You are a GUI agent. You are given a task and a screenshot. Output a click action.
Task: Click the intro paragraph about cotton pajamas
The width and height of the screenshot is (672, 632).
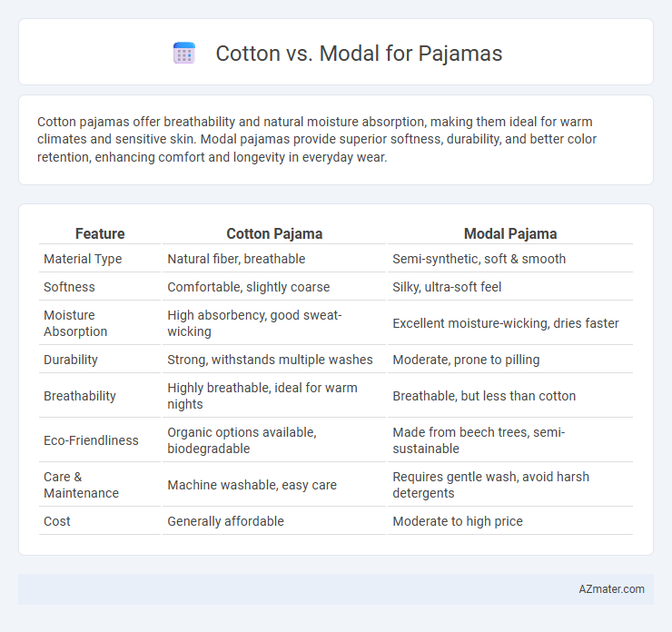pos(317,139)
